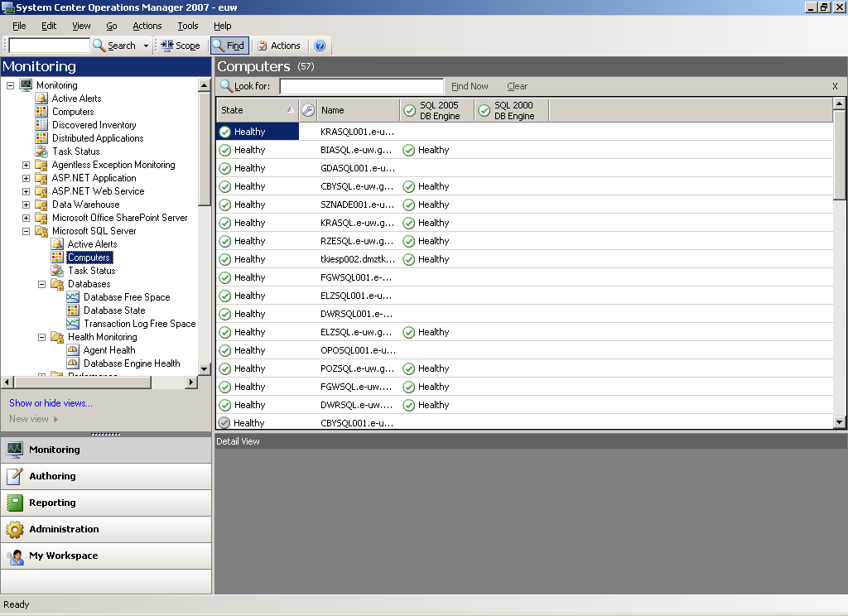Click the navigation tree scroll up arrow

coord(204,85)
